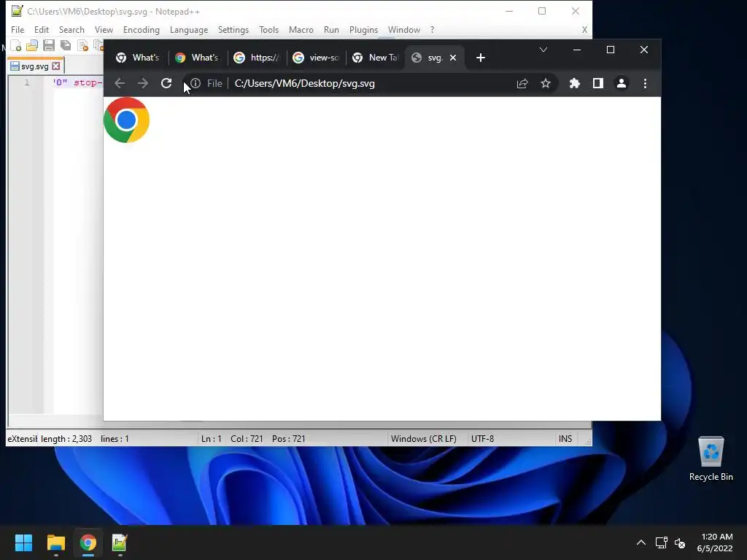The image size is (747, 560).
Task: Click Windows (CR LF) line ending status
Action: [x=424, y=438]
